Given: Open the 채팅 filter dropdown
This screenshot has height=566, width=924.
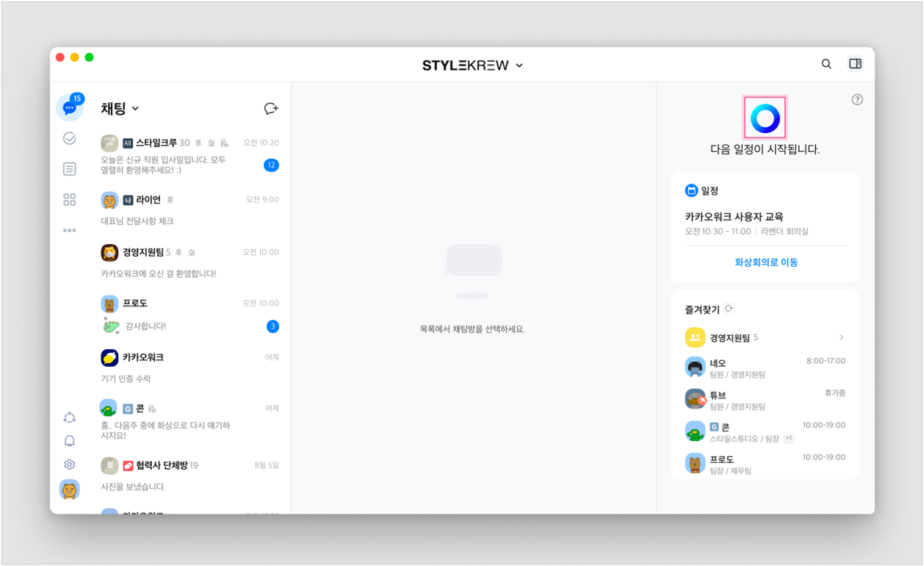Looking at the screenshot, I should 120,109.
